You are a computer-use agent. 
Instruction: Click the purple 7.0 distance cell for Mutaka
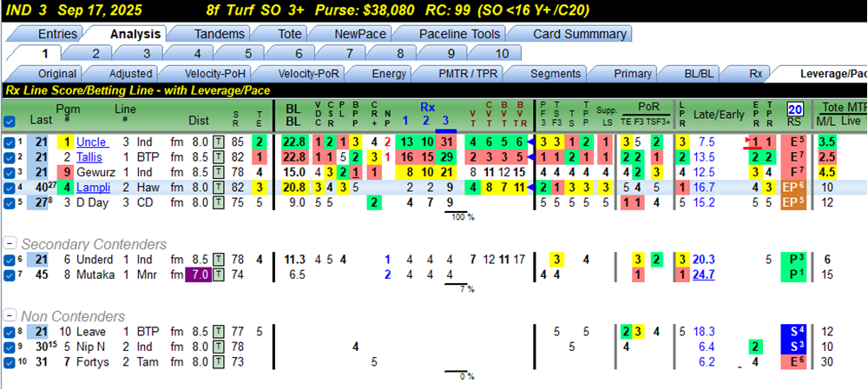[198, 274]
